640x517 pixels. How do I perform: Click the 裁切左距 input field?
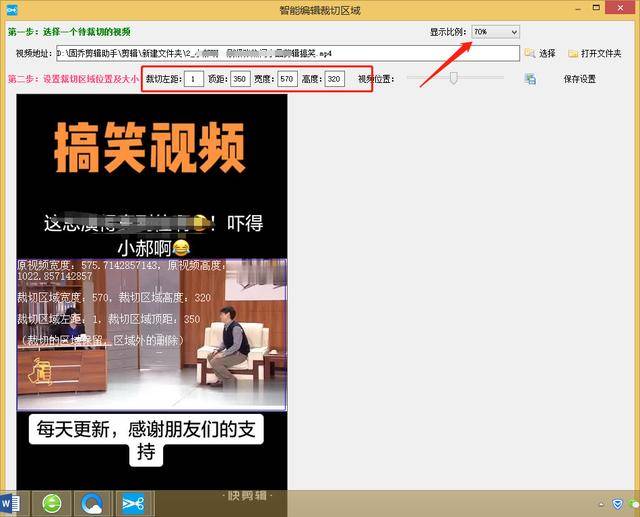coord(194,79)
